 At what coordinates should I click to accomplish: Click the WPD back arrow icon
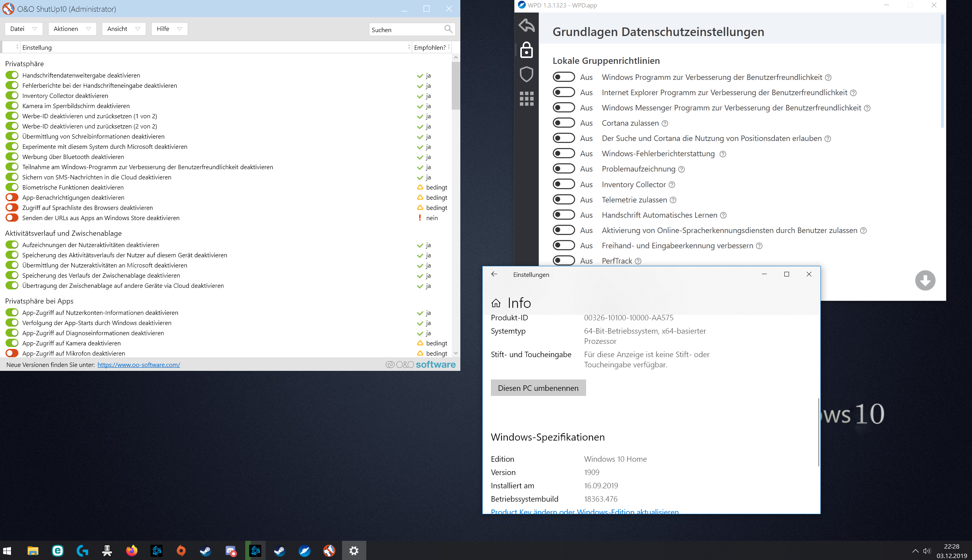[x=527, y=25]
